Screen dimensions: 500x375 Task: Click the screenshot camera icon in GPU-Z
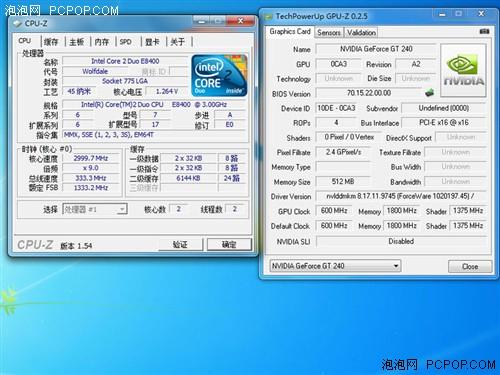click(x=484, y=31)
